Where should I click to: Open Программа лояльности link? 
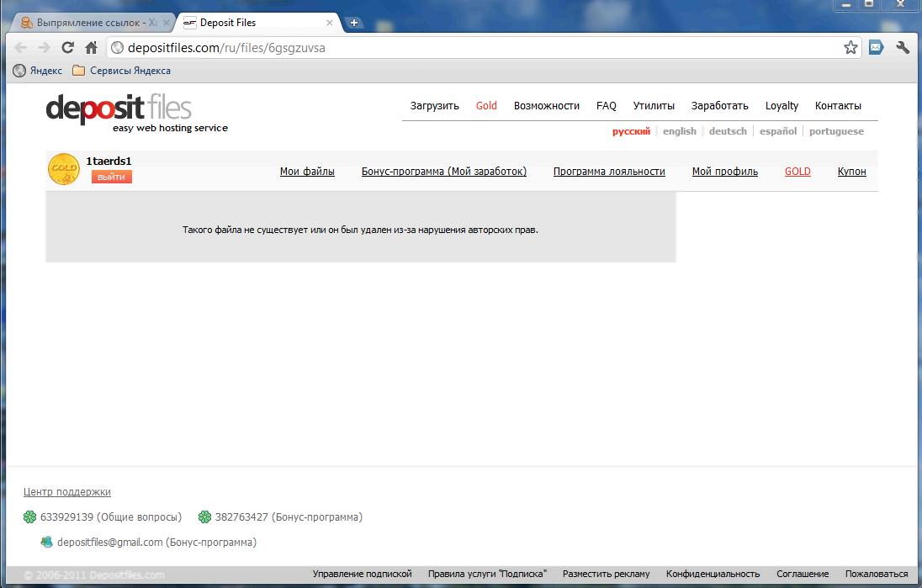[609, 172]
